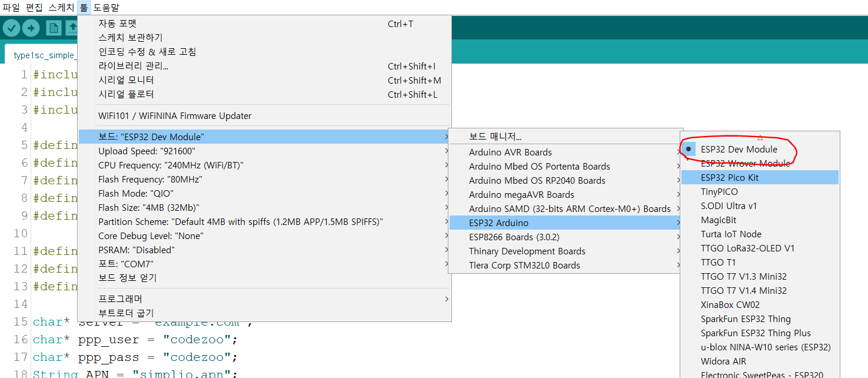Open the 편집 menu
Viewport: 868px width, 378px height.
[35, 7]
